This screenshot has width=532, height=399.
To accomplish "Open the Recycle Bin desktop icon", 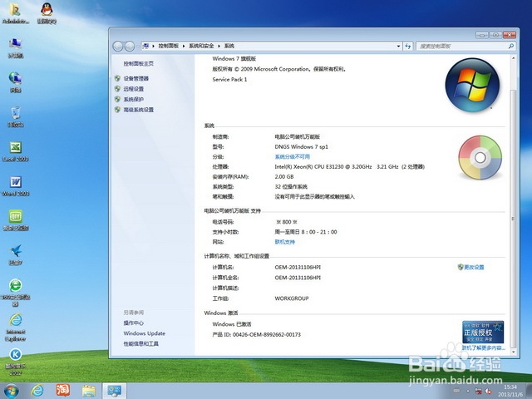I will [x=15, y=116].
